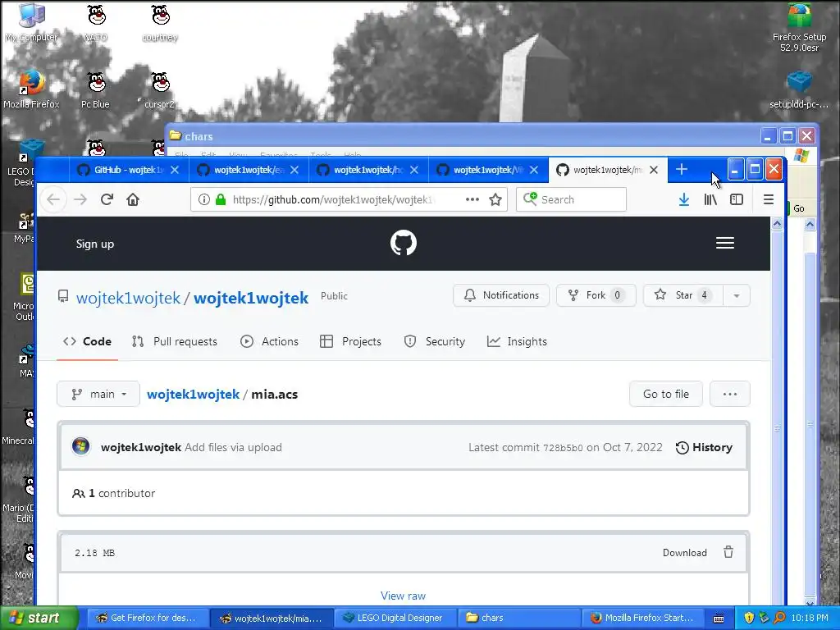Close the active wojtek1wojtek/mia tab
Viewport: 840px width, 630px height.
coord(654,170)
